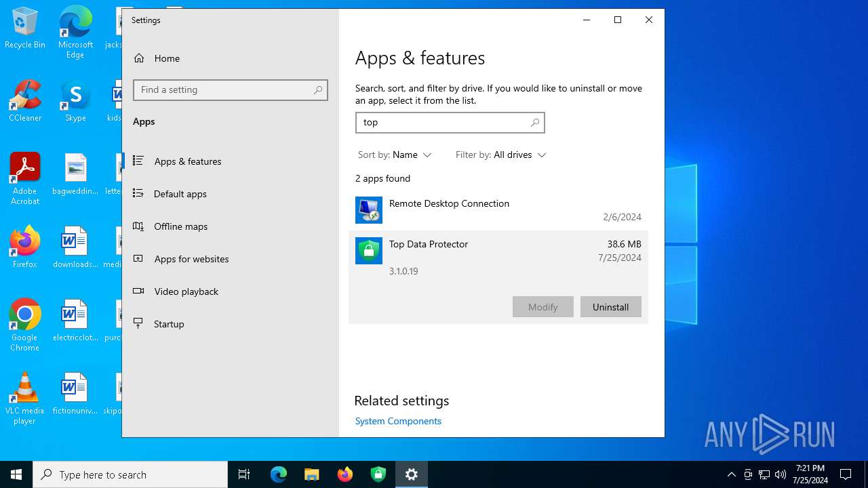This screenshot has height=488, width=868.
Task: Show hidden system tray icons
Action: click(731, 474)
